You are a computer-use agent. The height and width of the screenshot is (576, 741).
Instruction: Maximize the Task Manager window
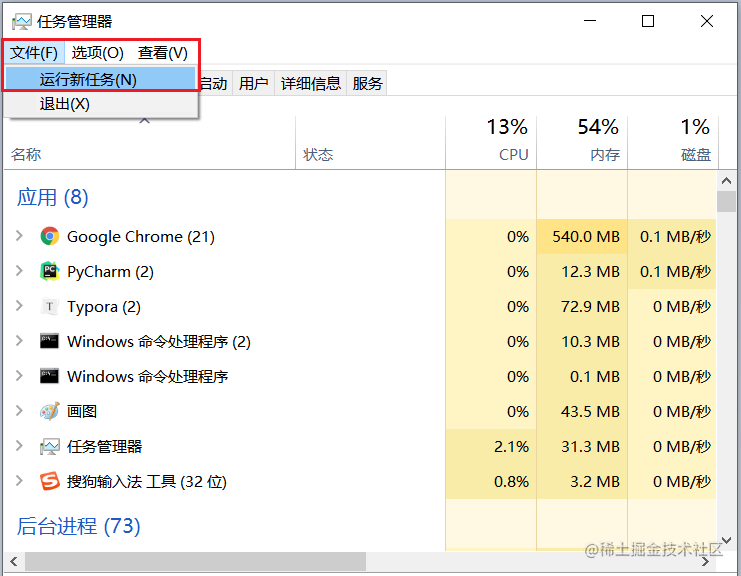tap(648, 21)
